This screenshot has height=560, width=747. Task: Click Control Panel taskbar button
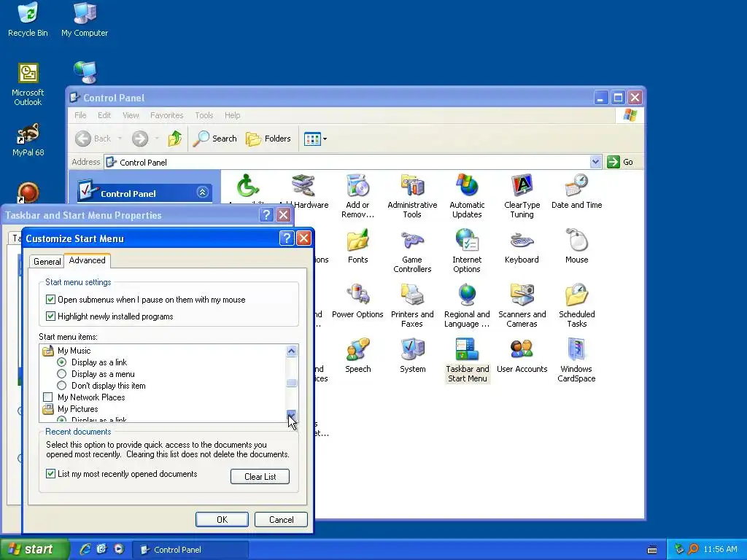pyautogui.click(x=190, y=550)
